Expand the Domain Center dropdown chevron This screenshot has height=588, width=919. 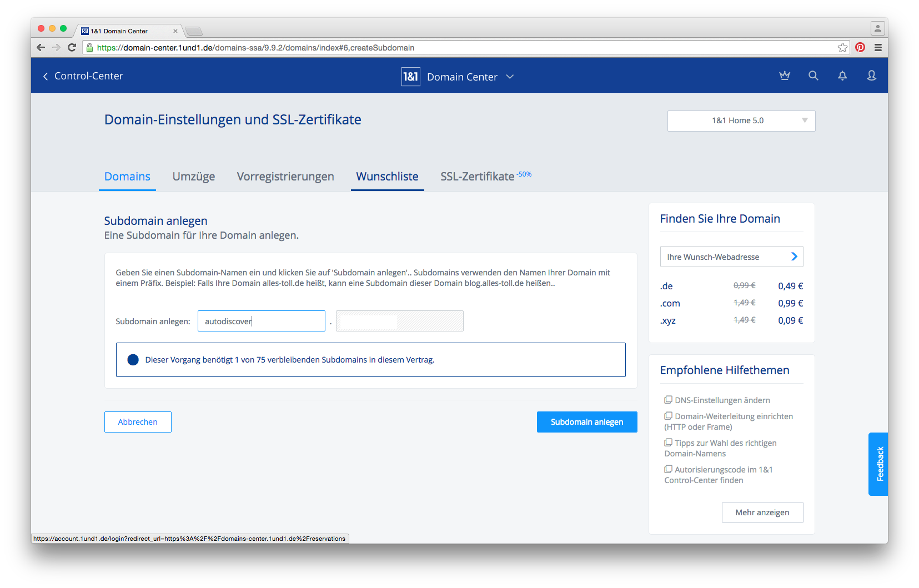(x=510, y=77)
